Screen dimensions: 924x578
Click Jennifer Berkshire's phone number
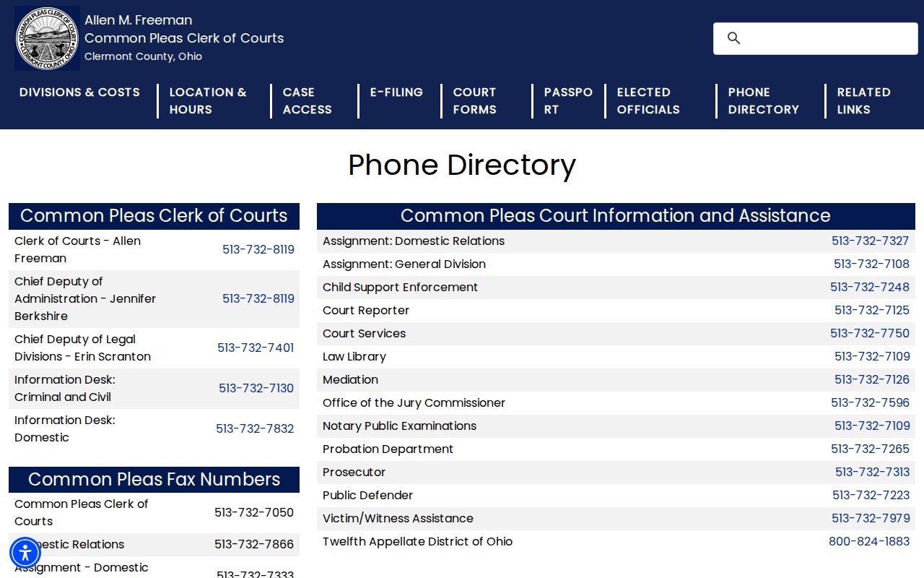pos(258,299)
